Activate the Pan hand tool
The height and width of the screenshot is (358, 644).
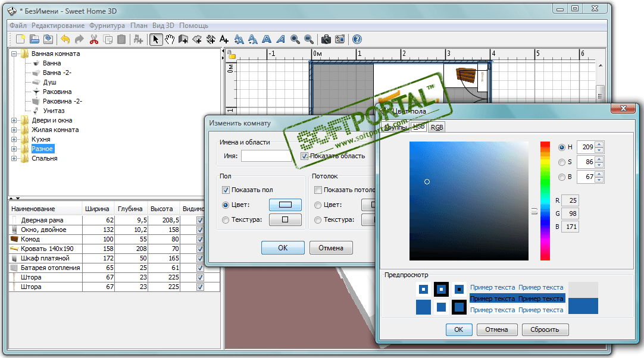point(170,39)
